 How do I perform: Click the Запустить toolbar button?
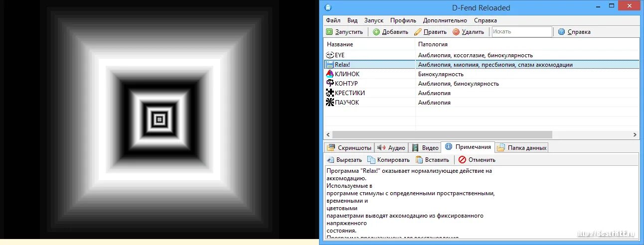344,32
